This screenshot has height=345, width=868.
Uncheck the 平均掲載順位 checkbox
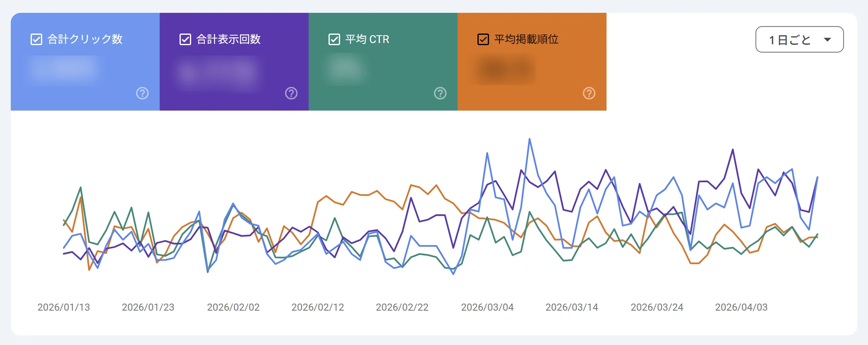pos(482,39)
